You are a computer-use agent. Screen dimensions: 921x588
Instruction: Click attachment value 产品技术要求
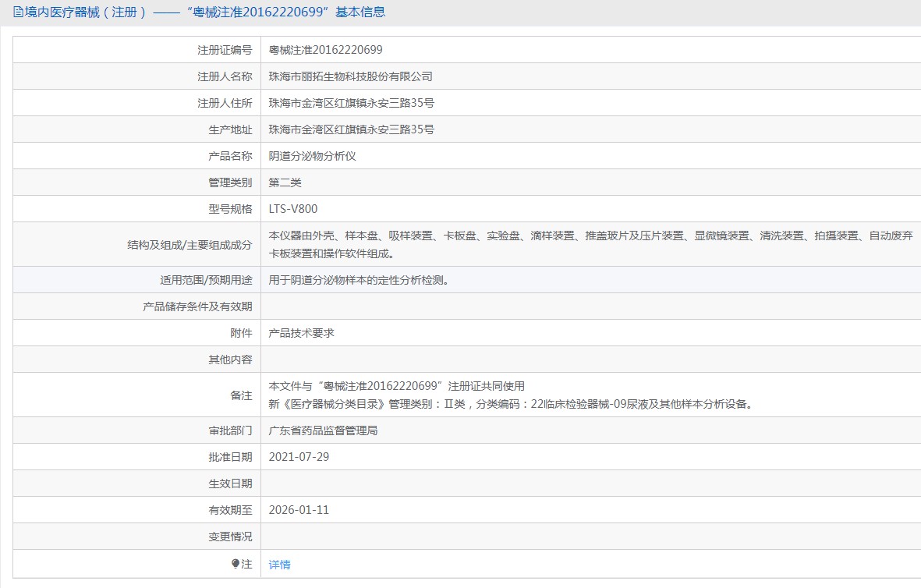(301, 333)
